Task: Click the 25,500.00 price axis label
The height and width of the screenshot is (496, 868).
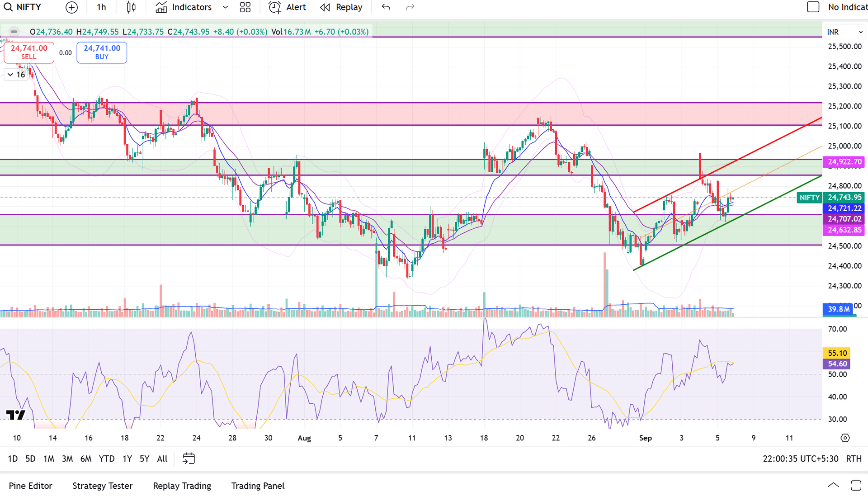Action: coord(844,47)
